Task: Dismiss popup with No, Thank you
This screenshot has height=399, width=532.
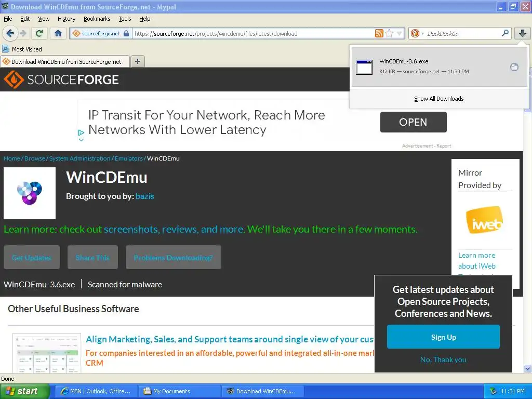Action: point(443,360)
